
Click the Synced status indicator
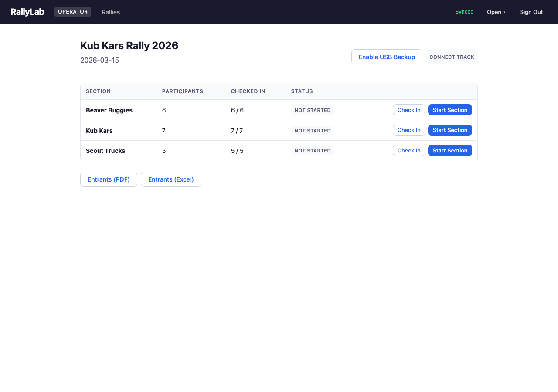click(464, 12)
